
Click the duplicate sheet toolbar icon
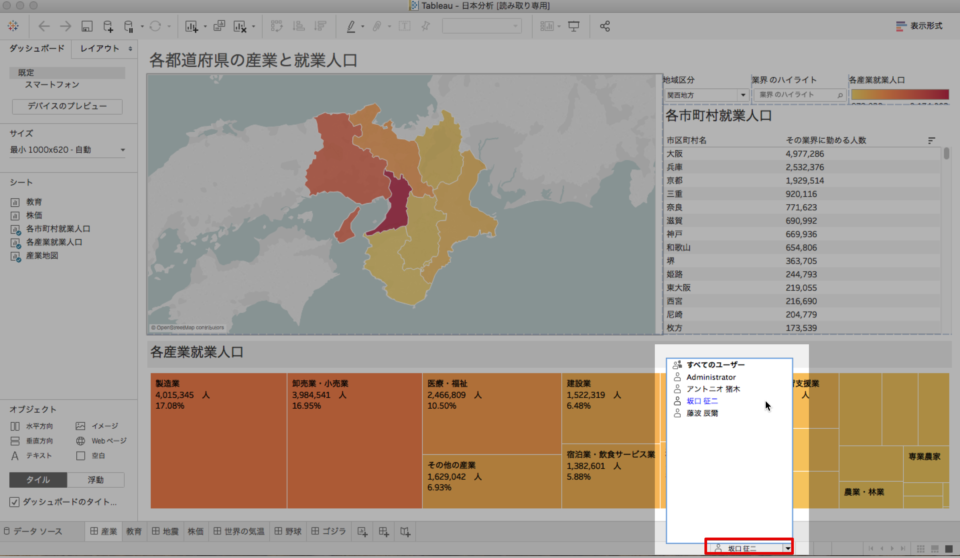coord(219,26)
